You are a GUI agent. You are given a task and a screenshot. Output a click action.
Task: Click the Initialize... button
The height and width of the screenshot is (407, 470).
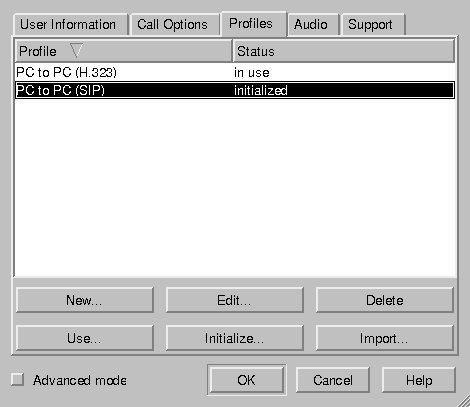click(235, 338)
